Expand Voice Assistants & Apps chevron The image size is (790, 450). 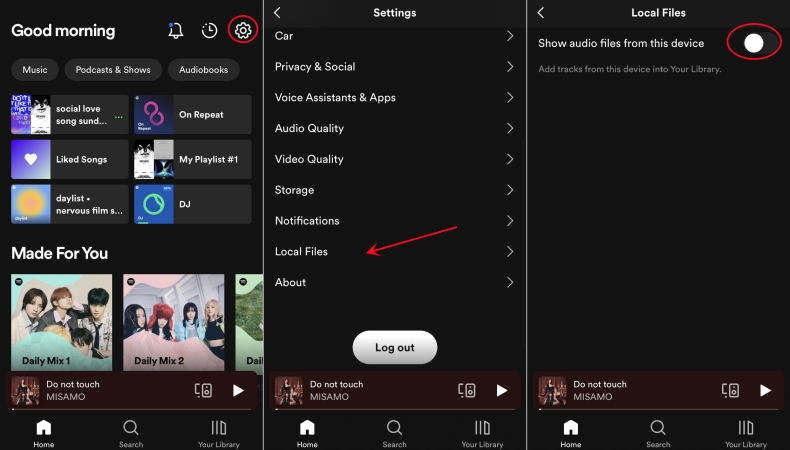[x=510, y=97]
